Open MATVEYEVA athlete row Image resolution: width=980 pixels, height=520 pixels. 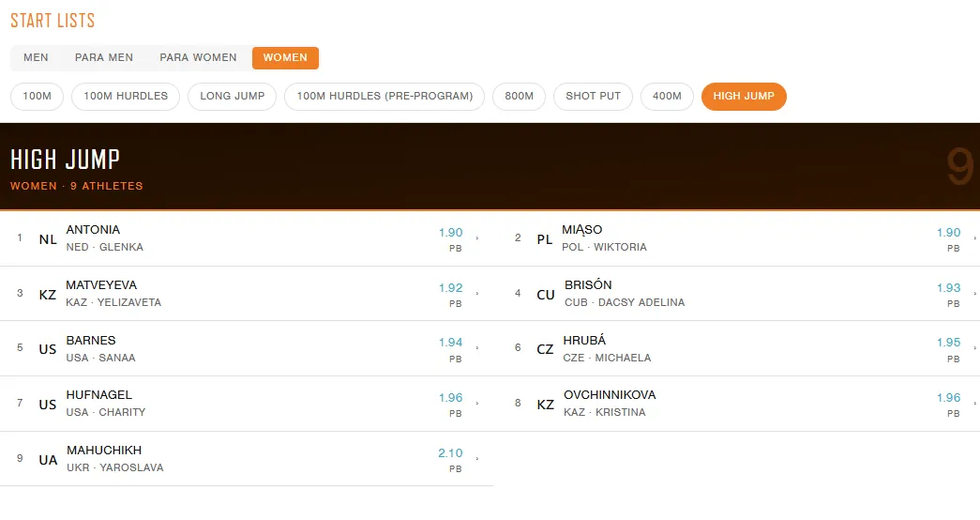(x=247, y=294)
